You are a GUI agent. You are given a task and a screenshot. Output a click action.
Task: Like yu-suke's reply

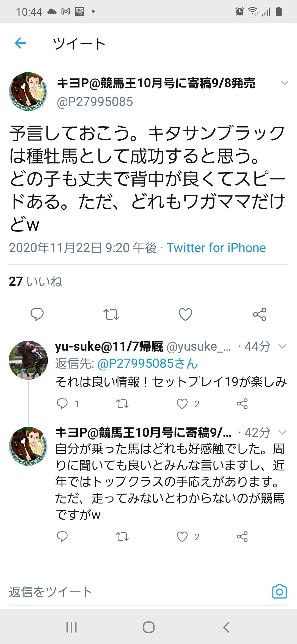[182, 404]
